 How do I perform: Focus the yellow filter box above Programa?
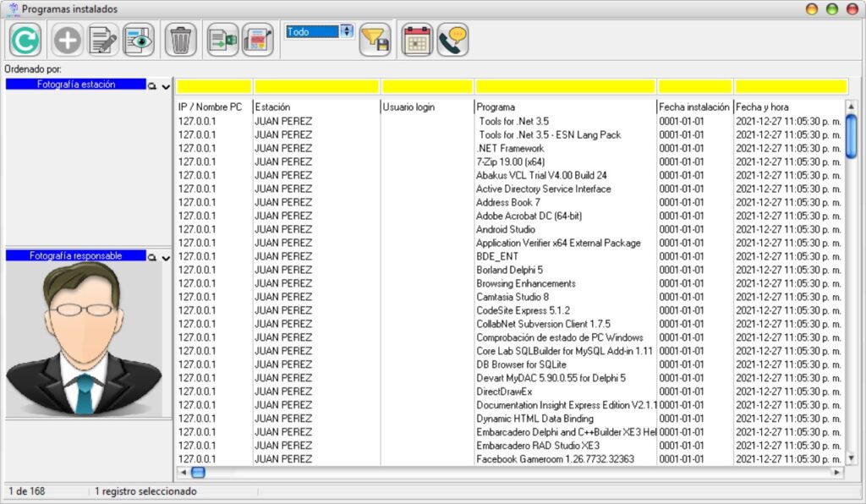click(566, 86)
